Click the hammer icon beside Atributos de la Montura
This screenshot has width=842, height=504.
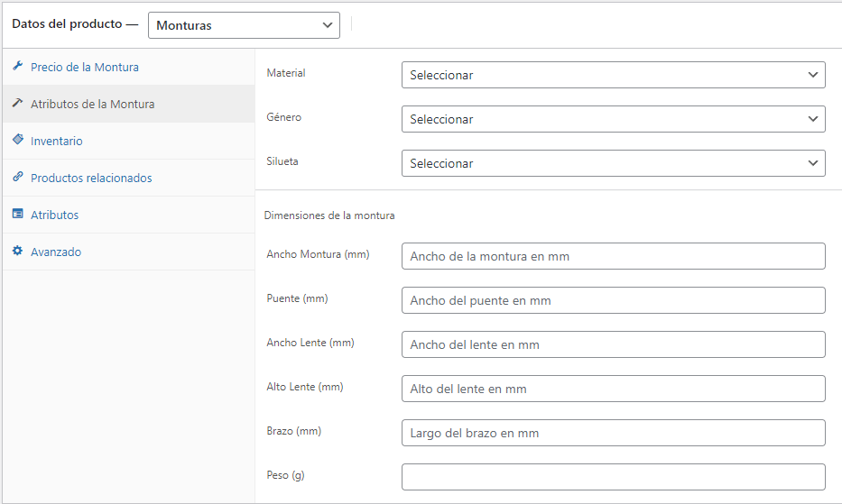[x=18, y=103]
